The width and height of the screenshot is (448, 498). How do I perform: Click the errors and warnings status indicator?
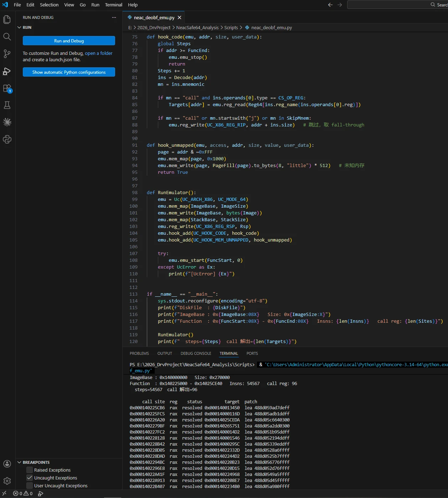(23, 493)
